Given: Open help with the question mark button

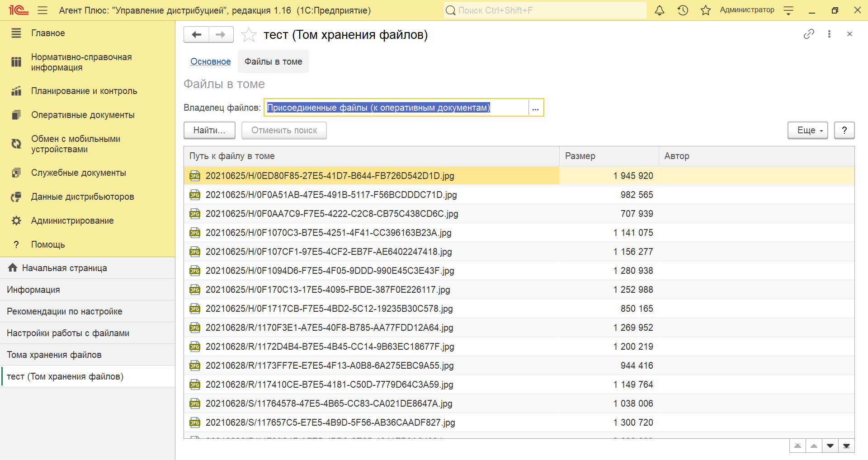Looking at the screenshot, I should [x=844, y=130].
